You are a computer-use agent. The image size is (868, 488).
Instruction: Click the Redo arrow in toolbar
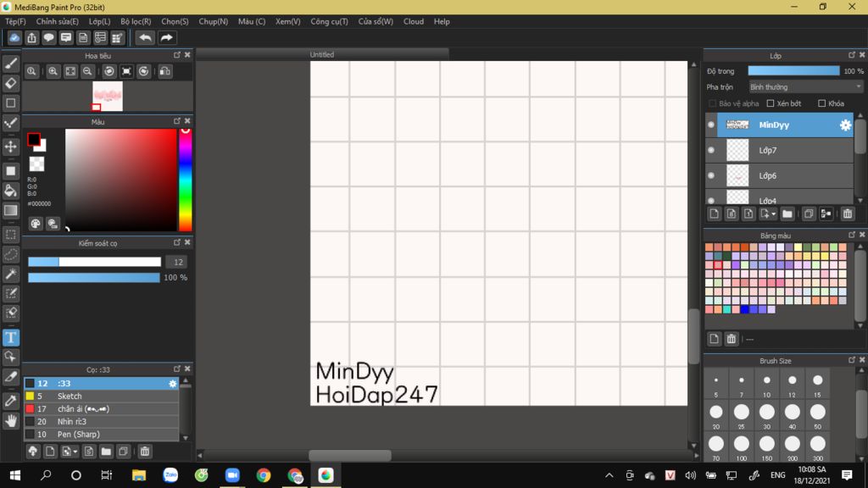167,37
